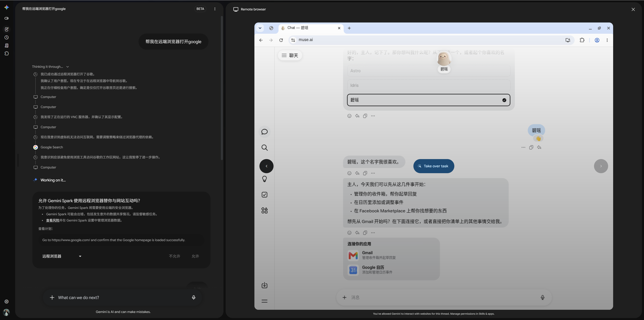Close the "Chat — 碧瑶" tab

pyautogui.click(x=339, y=28)
